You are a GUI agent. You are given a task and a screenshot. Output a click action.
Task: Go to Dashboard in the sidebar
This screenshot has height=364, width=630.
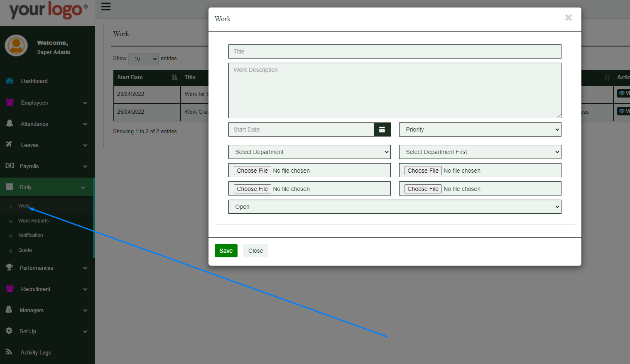(34, 81)
